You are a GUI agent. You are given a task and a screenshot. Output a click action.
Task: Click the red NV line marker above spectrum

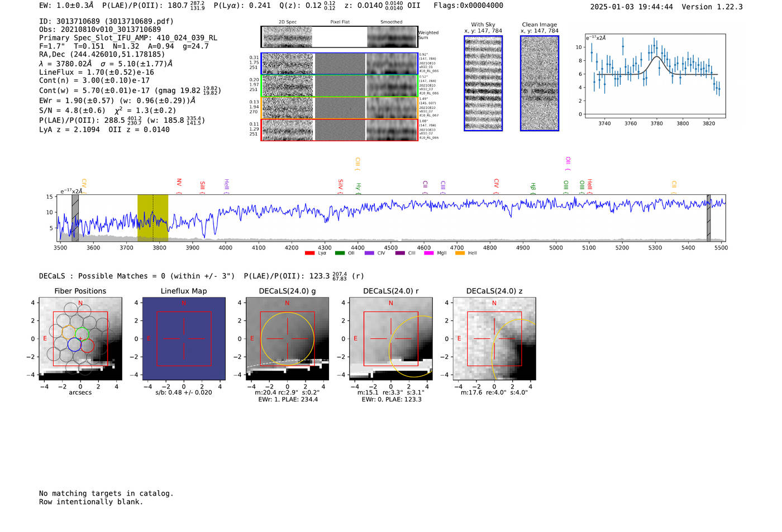[x=179, y=183]
